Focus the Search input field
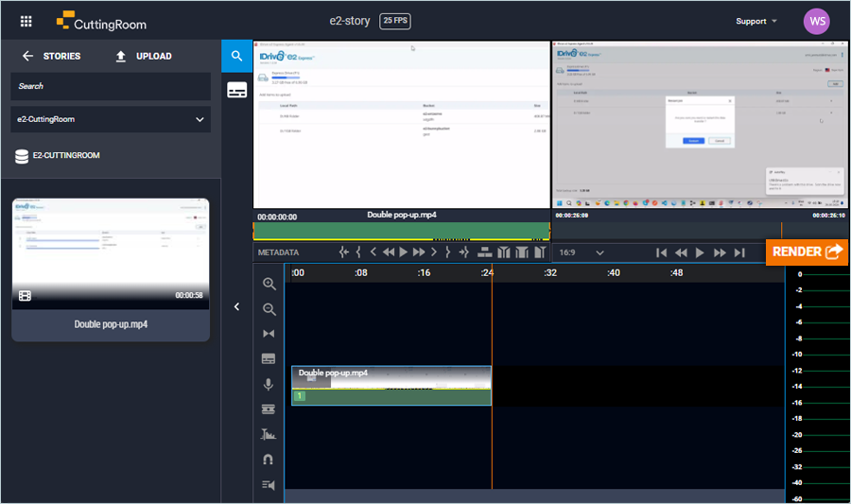851x504 pixels. [x=111, y=86]
